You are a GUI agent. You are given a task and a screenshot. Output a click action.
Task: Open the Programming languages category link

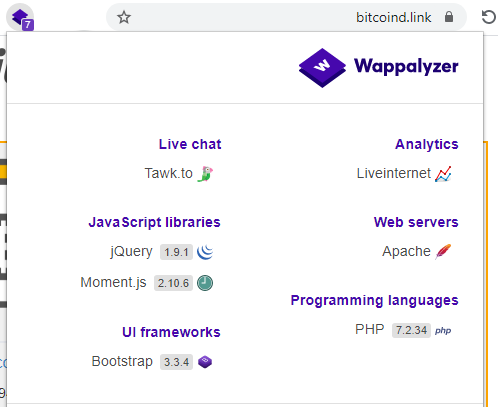374,301
